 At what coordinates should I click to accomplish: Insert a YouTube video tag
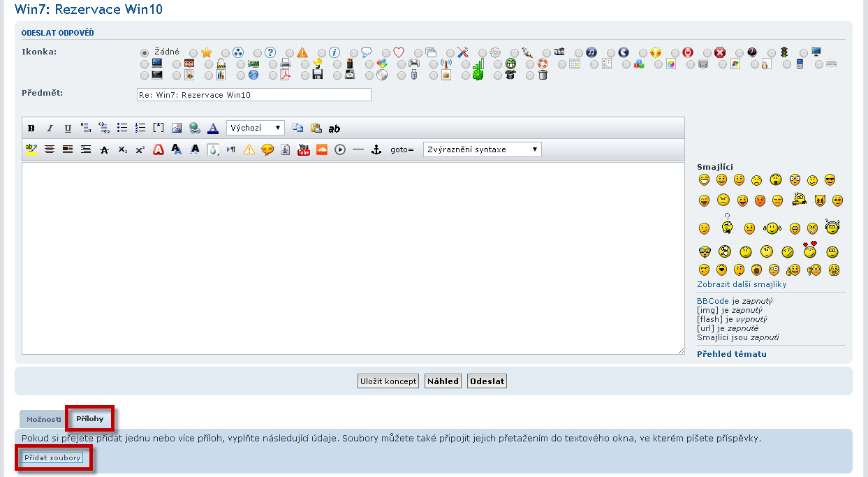[304, 149]
